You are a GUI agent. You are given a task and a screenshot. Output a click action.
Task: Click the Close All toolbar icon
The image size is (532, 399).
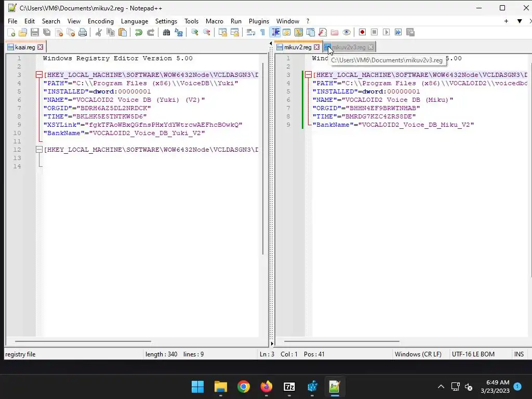click(x=71, y=32)
